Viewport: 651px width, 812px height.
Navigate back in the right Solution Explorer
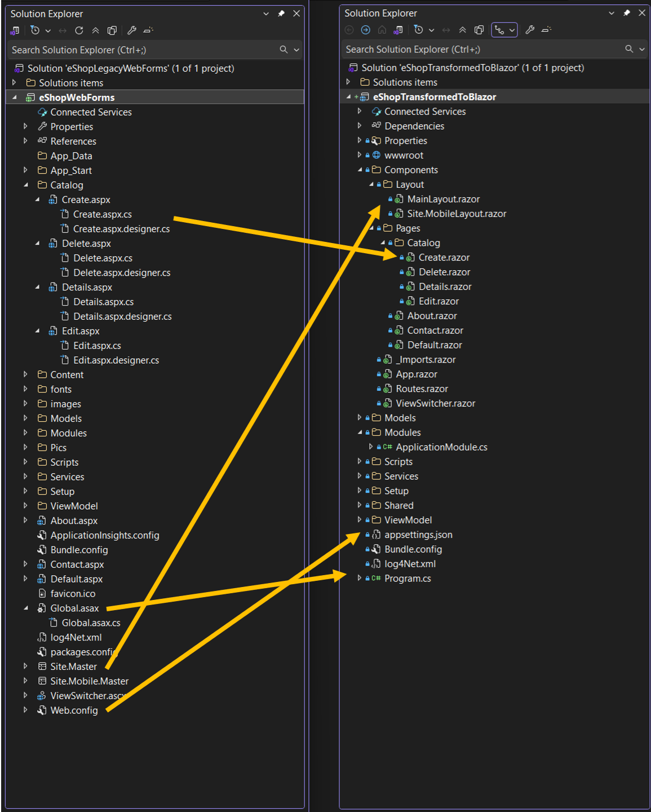click(349, 29)
